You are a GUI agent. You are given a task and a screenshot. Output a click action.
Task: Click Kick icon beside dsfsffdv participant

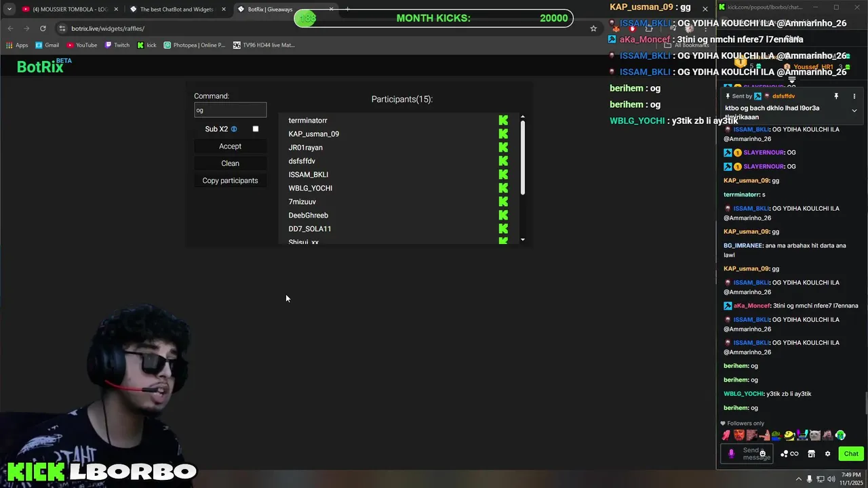pos(503,161)
